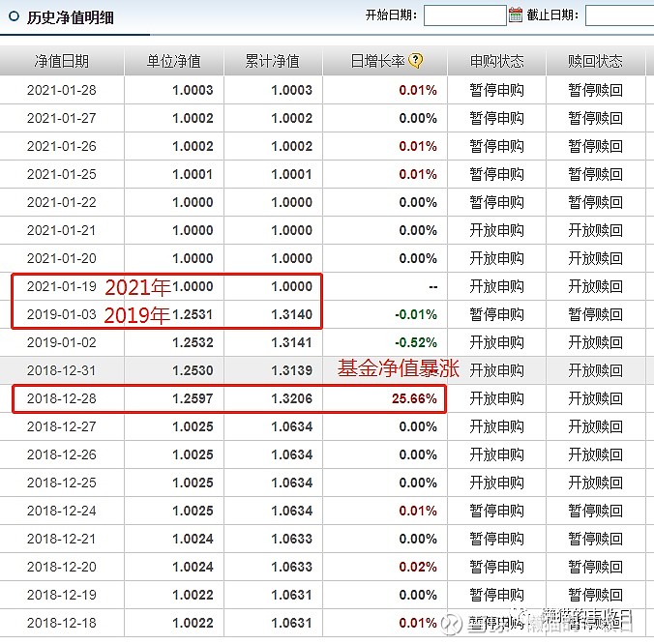Click the 日增长率 column header
The width and height of the screenshot is (654, 644).
point(378,61)
